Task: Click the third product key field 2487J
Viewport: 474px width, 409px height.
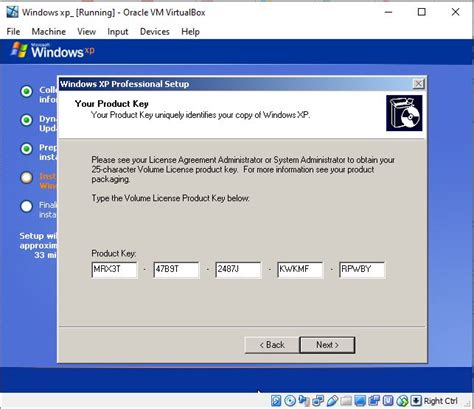Action: 238,269
